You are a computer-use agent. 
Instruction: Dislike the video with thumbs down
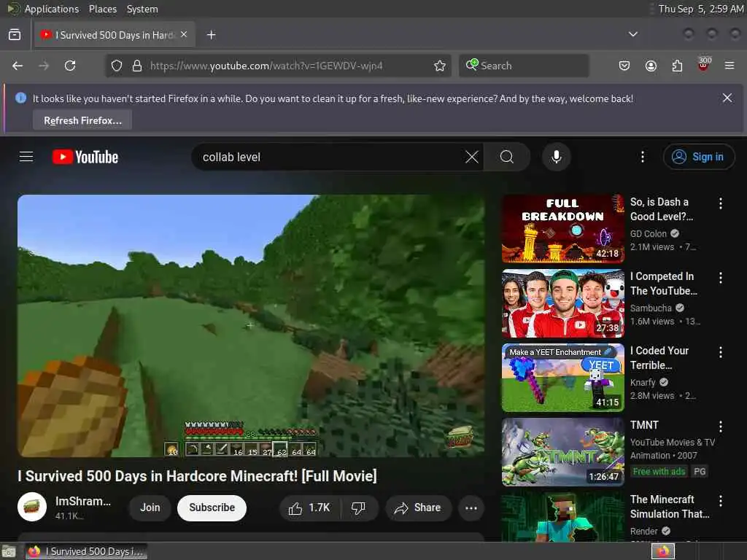coord(359,508)
